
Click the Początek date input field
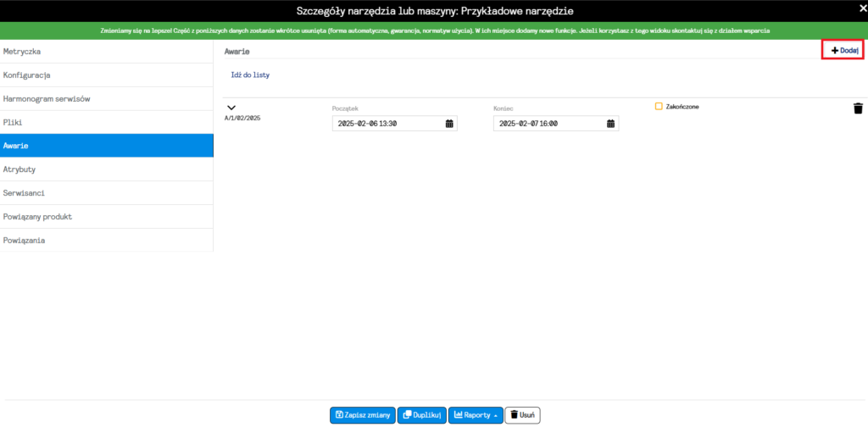point(386,124)
